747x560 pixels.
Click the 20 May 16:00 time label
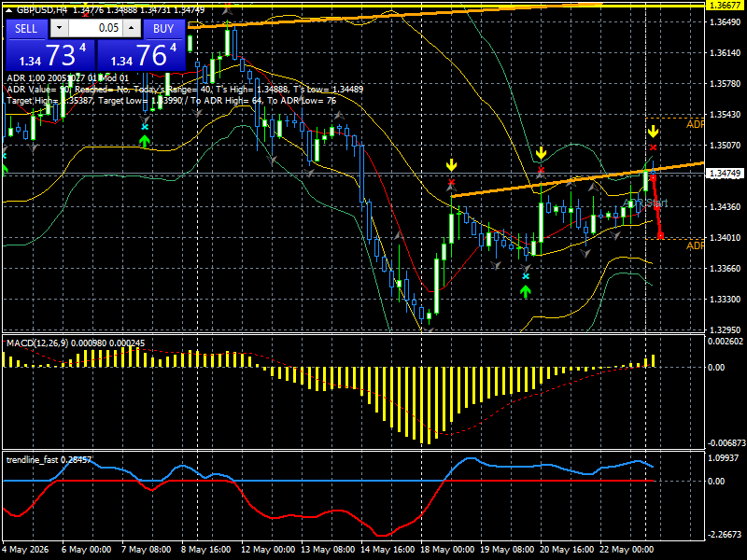[567, 549]
